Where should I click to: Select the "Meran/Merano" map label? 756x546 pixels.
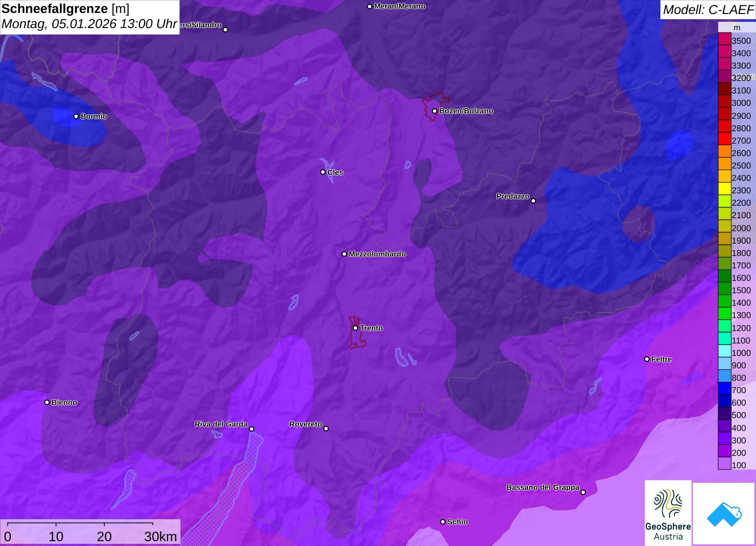(400, 6)
